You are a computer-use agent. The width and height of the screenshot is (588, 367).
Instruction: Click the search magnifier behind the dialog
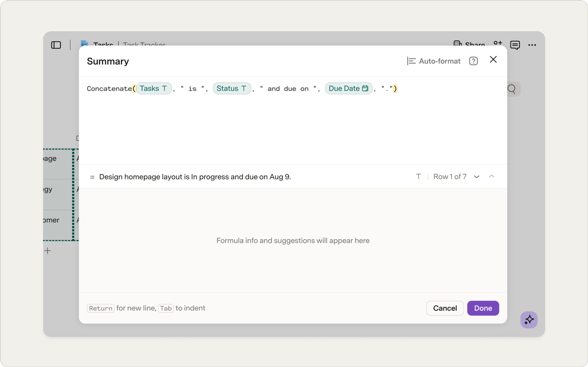(512, 89)
